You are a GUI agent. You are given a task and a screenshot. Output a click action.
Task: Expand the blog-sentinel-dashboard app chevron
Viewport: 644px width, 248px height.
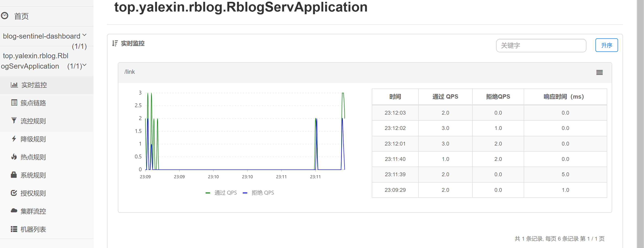(x=84, y=35)
